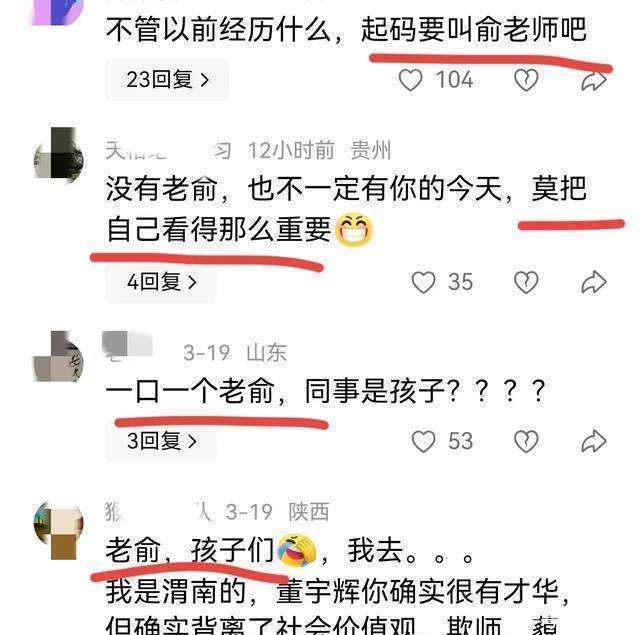Dislike the comment with 104 likes
Viewport: 640px width, 635px height.
pyautogui.click(x=526, y=80)
